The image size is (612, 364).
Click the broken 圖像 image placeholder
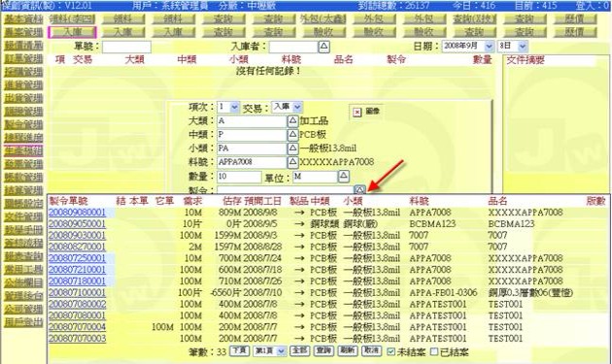tap(357, 113)
